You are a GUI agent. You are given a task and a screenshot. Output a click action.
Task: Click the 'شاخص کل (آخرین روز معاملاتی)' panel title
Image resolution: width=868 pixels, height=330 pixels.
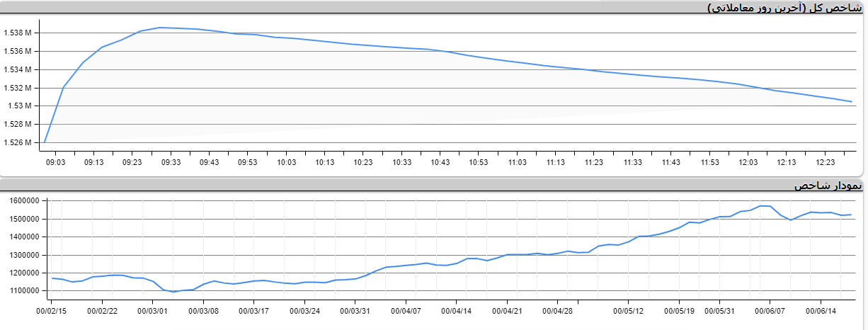click(786, 8)
